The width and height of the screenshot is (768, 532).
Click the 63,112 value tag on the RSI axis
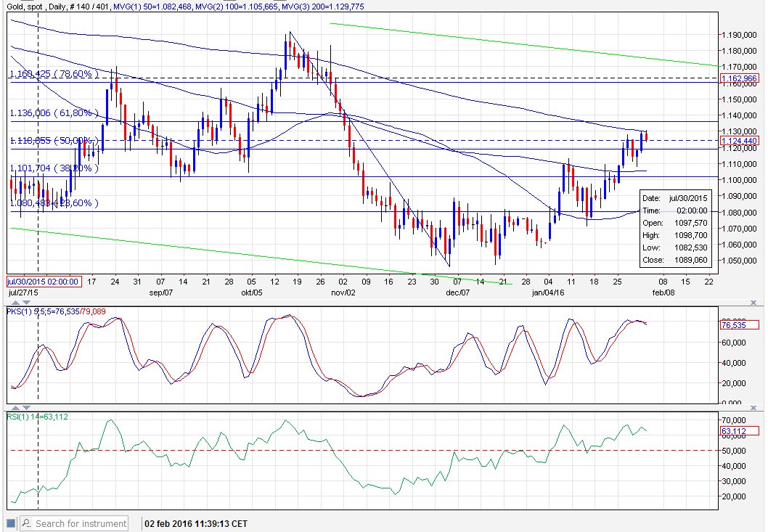(740, 431)
